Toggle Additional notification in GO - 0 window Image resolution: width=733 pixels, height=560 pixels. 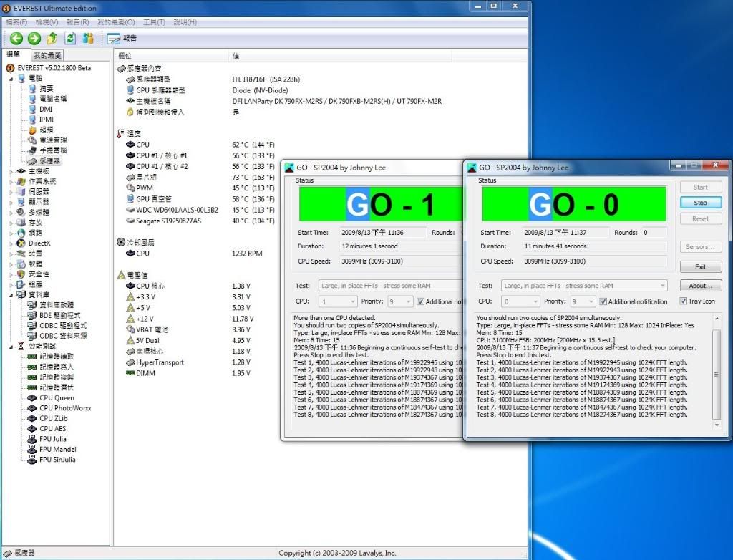[x=603, y=301]
